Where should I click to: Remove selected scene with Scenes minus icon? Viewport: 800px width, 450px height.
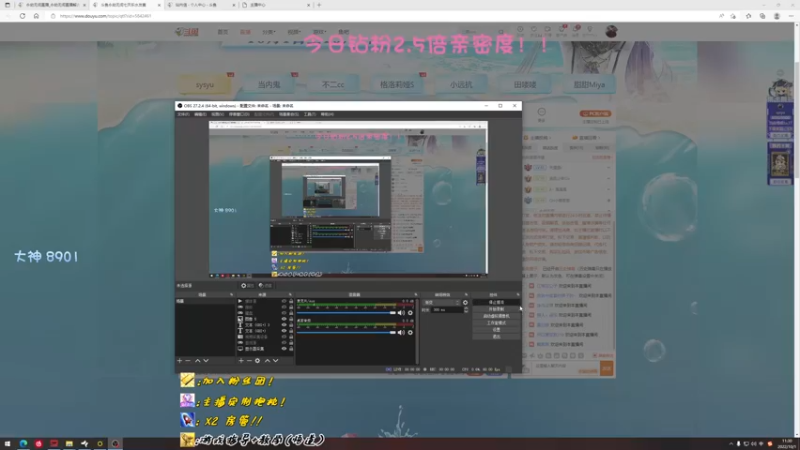coord(188,361)
